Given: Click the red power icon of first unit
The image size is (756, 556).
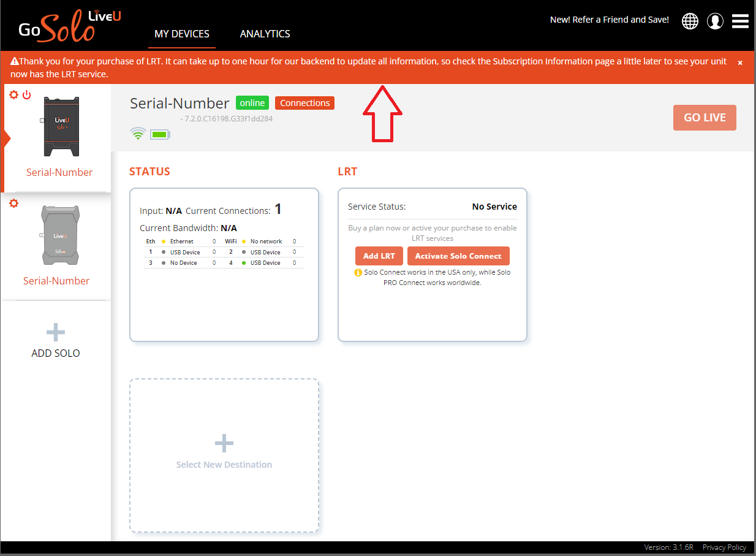Looking at the screenshot, I should click(x=26, y=95).
